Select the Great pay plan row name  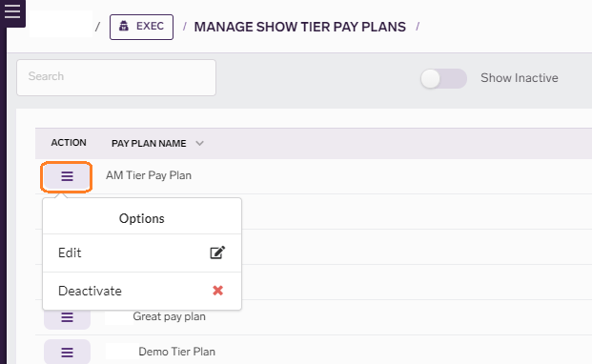pyautogui.click(x=169, y=316)
